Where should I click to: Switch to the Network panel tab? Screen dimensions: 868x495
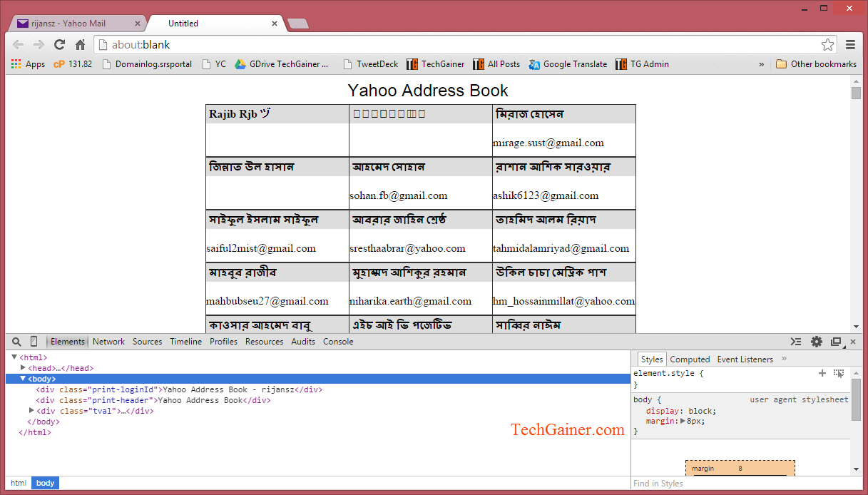[108, 342]
